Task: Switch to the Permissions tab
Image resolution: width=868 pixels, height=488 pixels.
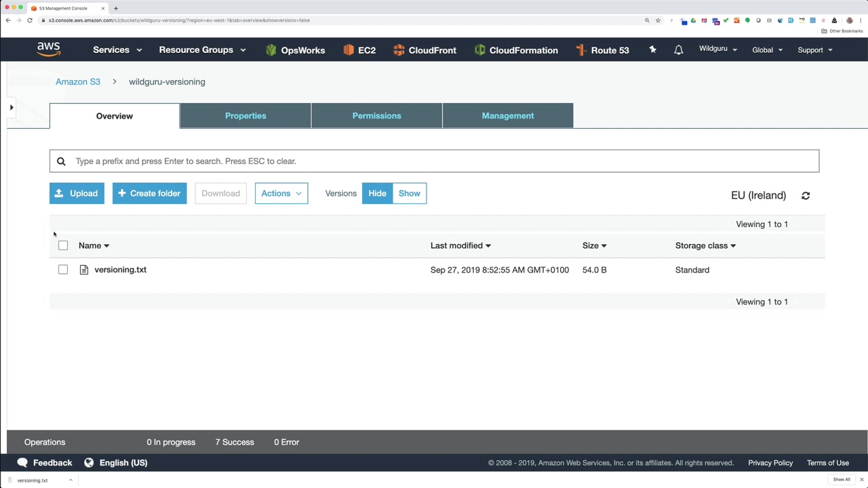Action: [377, 116]
